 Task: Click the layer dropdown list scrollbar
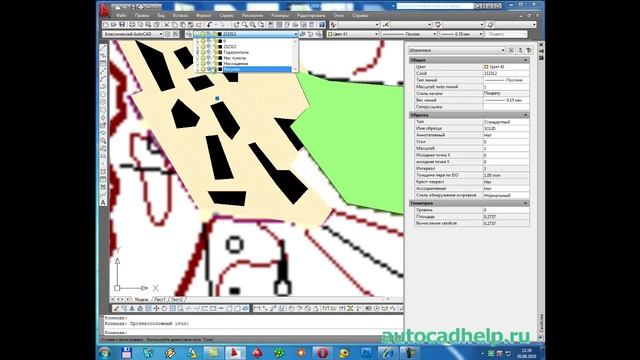pos(296,55)
